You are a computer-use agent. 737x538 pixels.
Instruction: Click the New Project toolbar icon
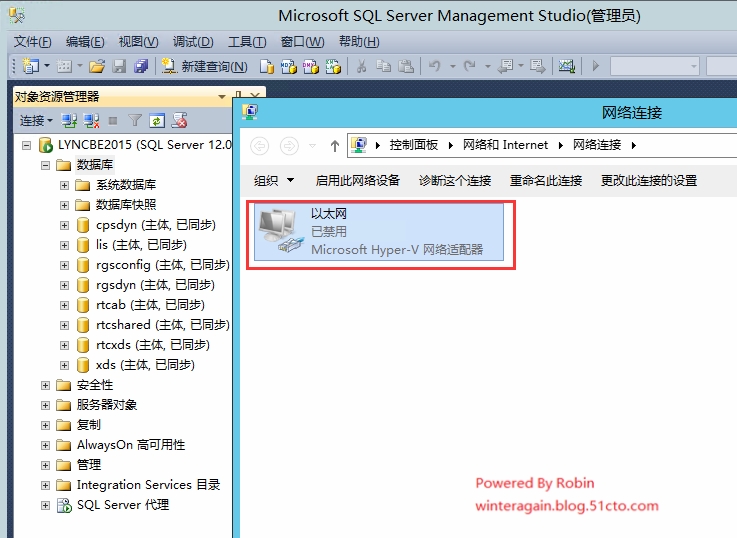click(31, 66)
